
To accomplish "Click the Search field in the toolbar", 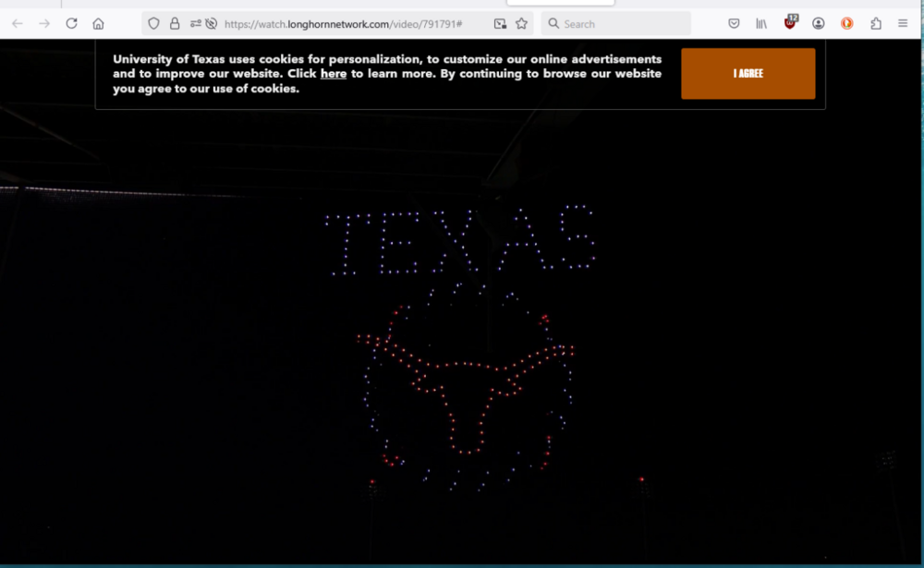I will pos(614,23).
